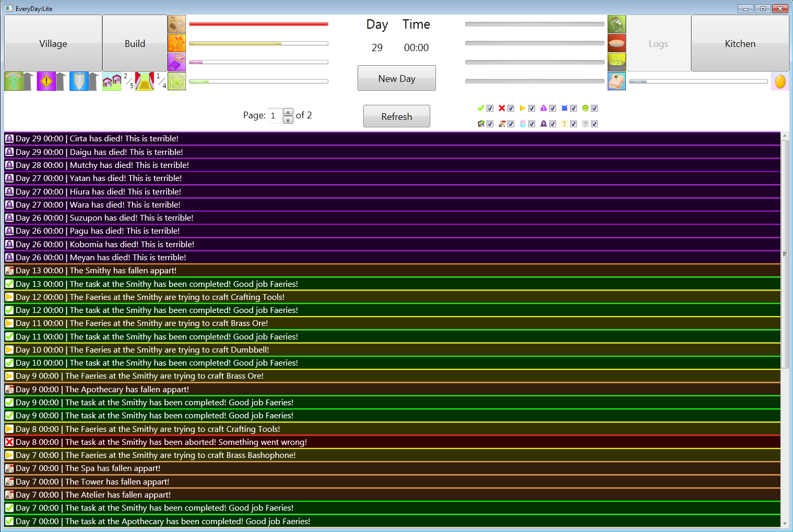The image size is (793, 532).
Task: Click the green checkmark filter icon
Action: click(x=481, y=108)
